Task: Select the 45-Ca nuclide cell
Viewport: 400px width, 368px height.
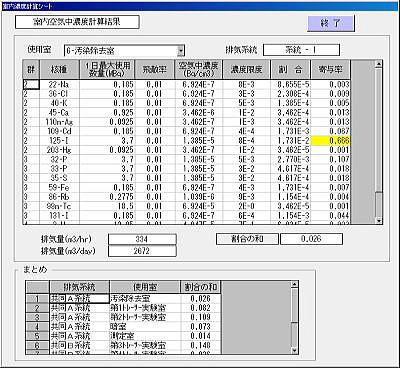Action: pos(59,112)
